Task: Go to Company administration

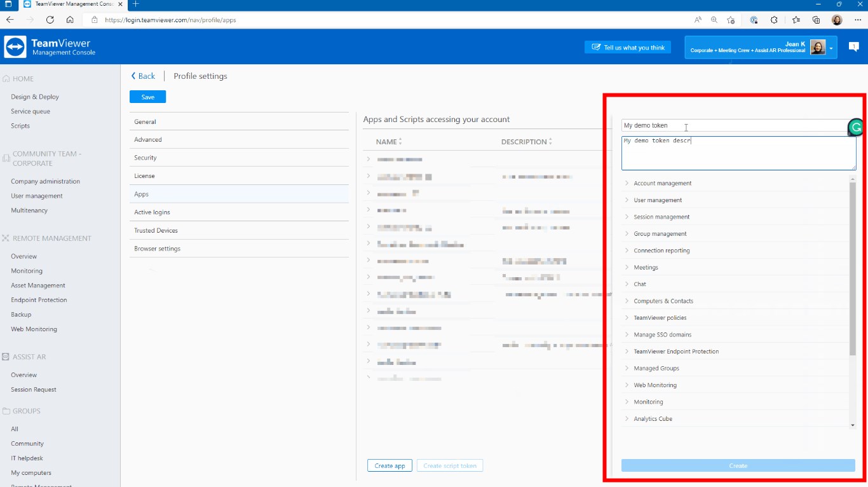Action: (x=45, y=181)
